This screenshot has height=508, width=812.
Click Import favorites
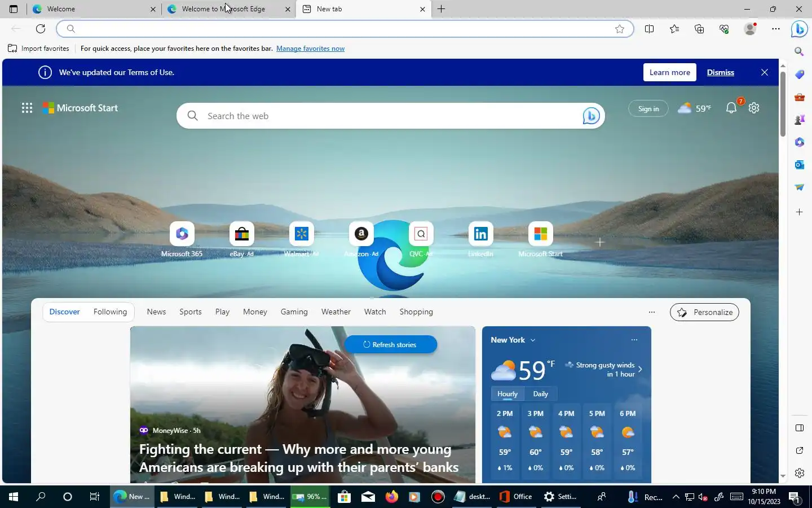point(38,49)
